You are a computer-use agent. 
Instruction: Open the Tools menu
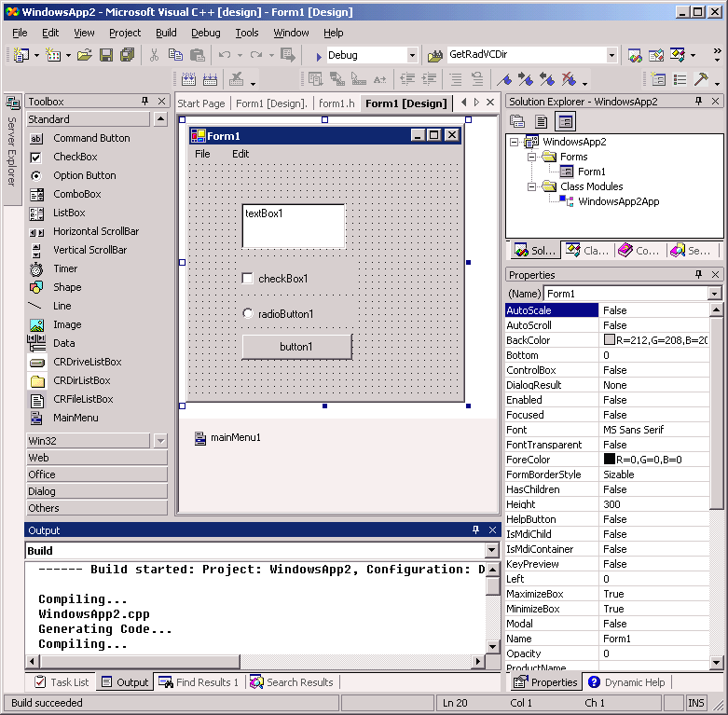coord(246,33)
